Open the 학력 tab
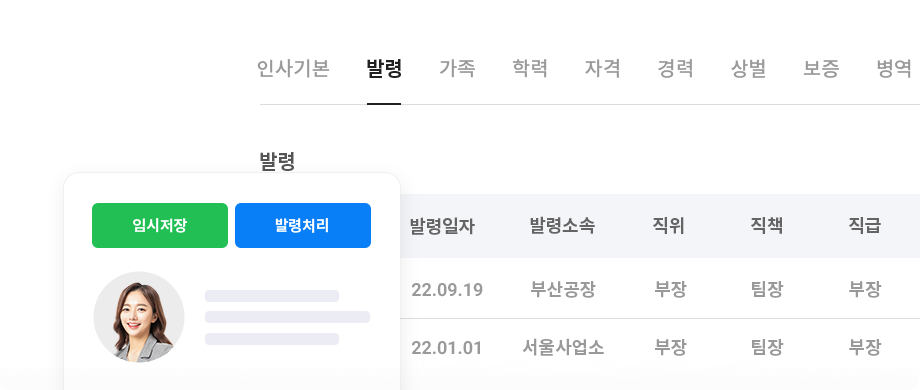920x390 pixels. click(529, 69)
